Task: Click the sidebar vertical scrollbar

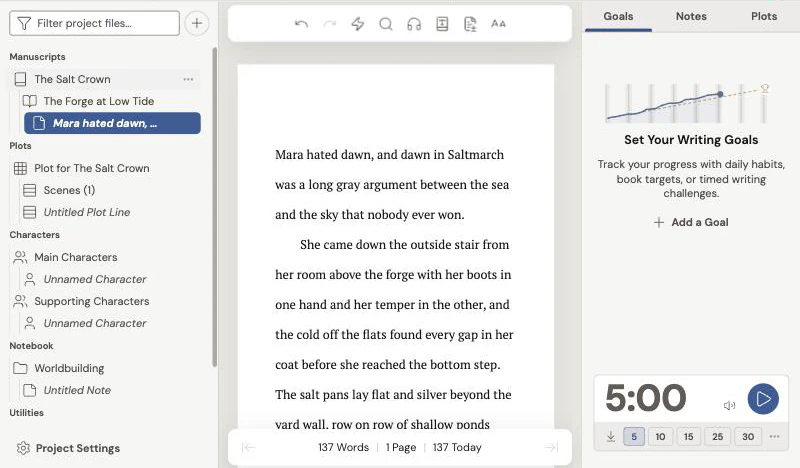Action: click(x=215, y=207)
